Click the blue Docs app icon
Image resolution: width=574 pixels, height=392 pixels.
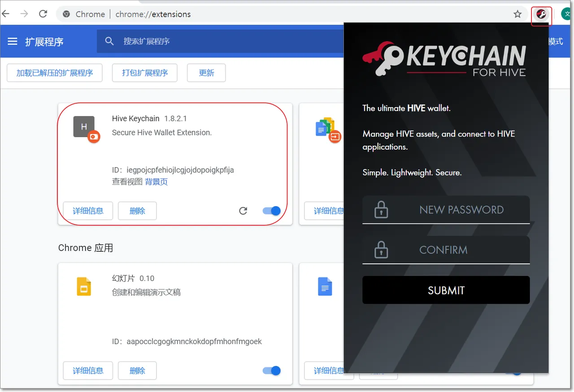point(325,287)
